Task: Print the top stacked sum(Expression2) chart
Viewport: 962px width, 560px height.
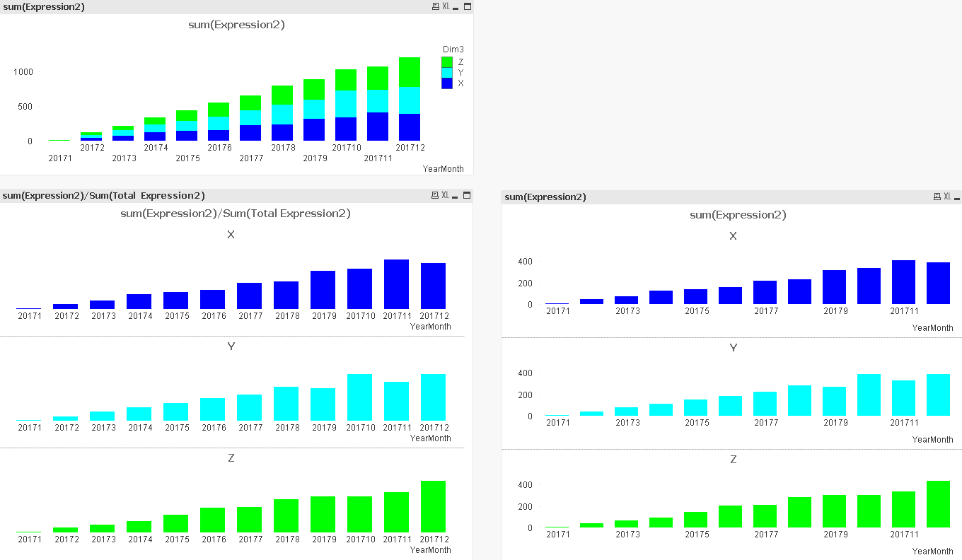Action: [x=435, y=6]
